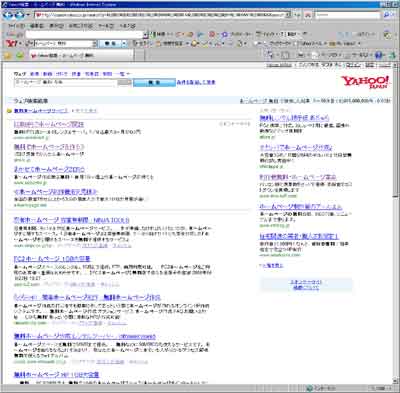Focus the IE instant search box
This screenshot has height=393, width=400.
(x=347, y=15)
